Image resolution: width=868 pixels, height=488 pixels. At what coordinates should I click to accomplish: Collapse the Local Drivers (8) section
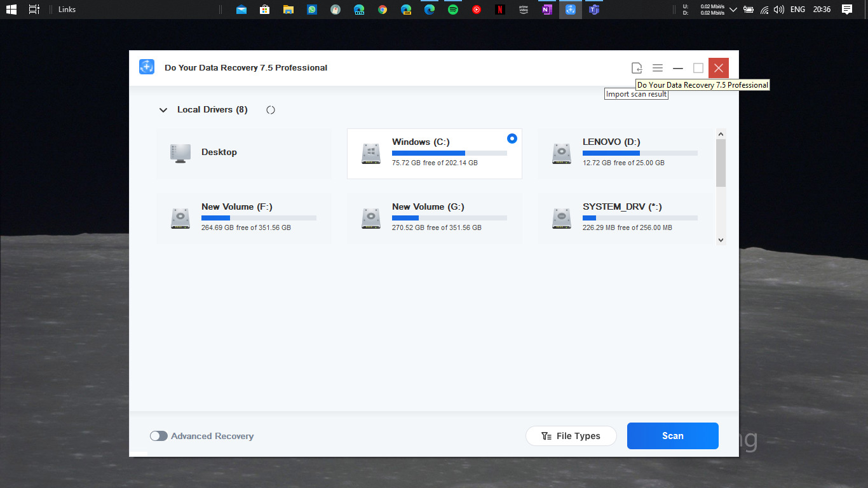click(x=163, y=109)
